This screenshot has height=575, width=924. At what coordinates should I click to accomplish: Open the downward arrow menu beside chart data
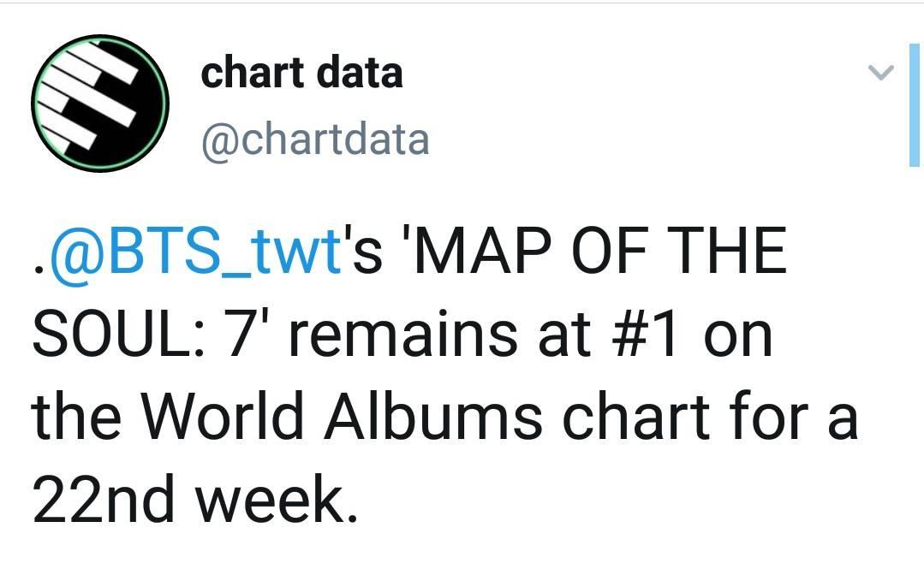pos(881,72)
